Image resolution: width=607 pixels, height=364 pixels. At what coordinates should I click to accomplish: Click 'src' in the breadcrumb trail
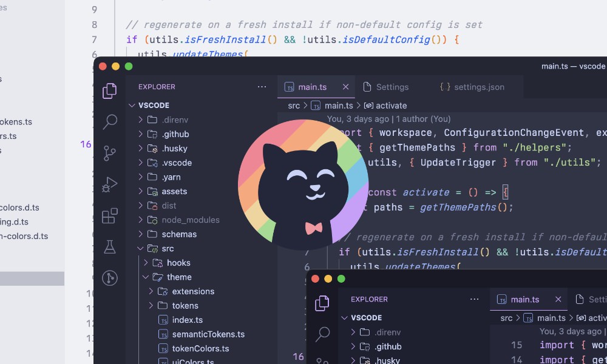point(294,105)
